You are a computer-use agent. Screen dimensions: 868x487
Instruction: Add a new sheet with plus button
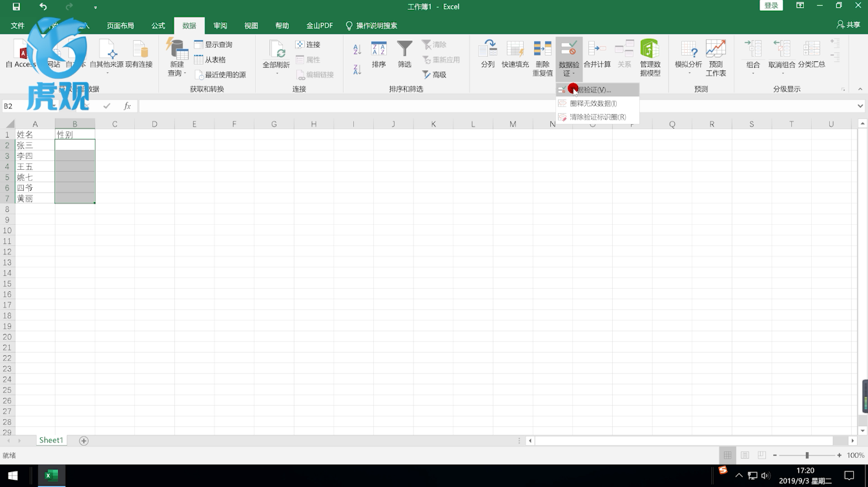tap(83, 440)
